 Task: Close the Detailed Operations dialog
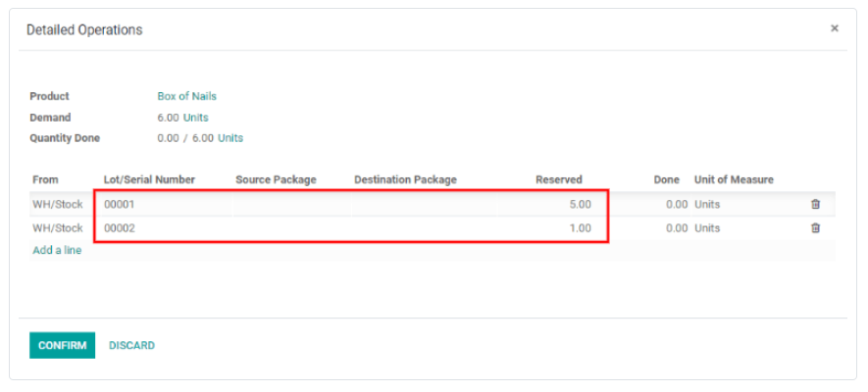point(835,28)
